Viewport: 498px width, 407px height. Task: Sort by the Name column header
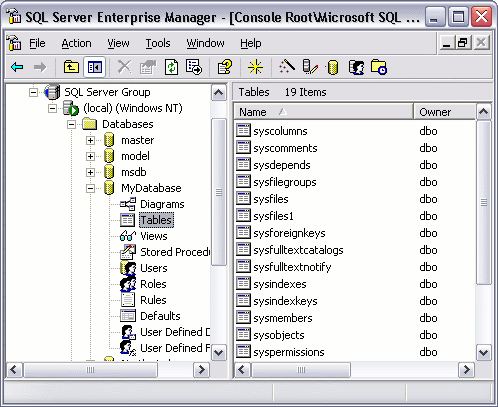pyautogui.click(x=323, y=112)
